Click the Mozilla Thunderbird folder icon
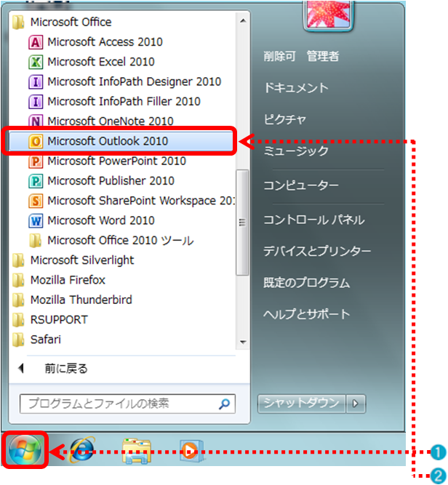The image size is (448, 485). (x=19, y=300)
